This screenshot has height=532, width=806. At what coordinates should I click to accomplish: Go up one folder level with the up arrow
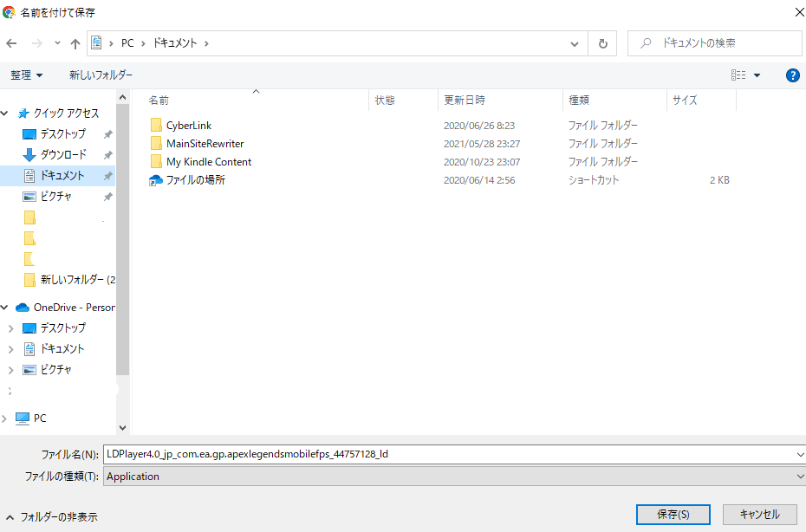pyautogui.click(x=75, y=42)
